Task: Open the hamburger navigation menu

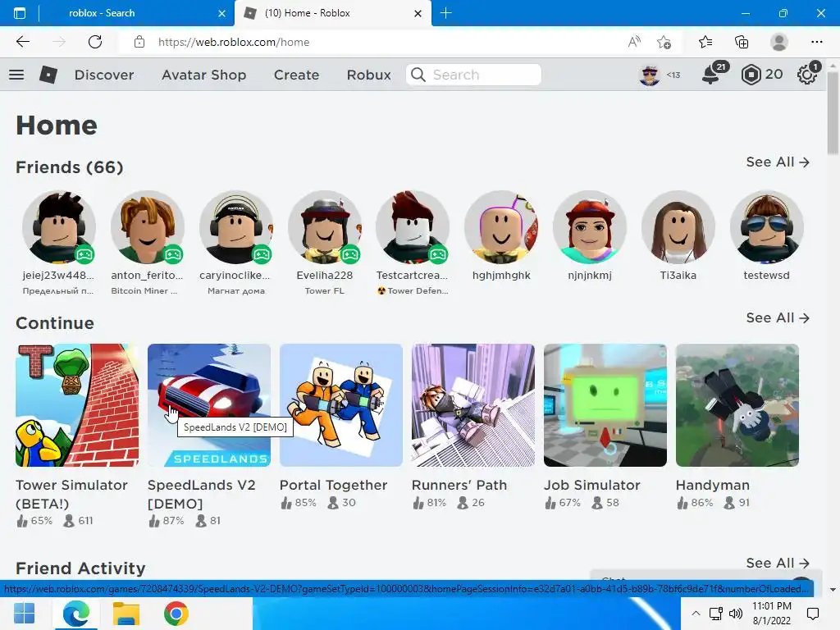Action: (x=16, y=75)
